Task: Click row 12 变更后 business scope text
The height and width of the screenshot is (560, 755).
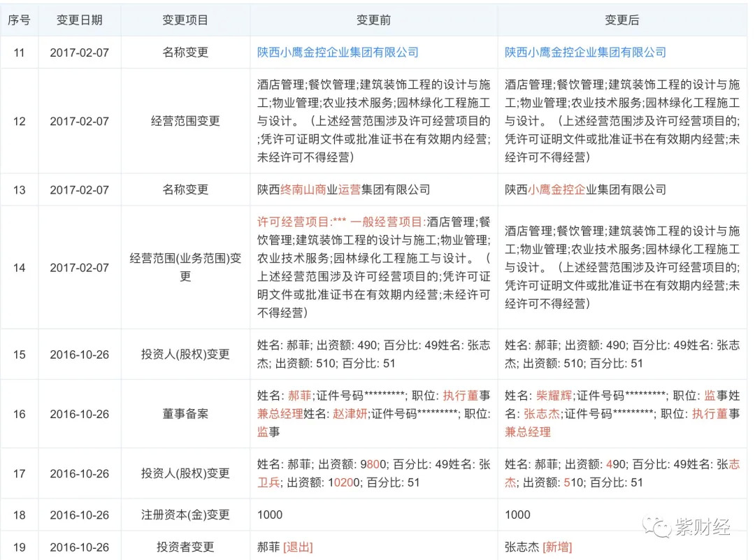Action: [x=621, y=122]
